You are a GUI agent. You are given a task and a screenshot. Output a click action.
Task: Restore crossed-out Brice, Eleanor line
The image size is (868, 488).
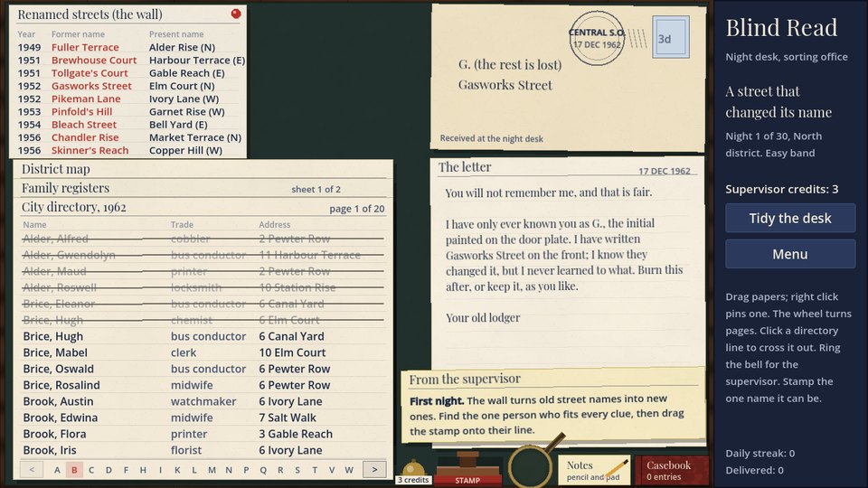point(203,304)
